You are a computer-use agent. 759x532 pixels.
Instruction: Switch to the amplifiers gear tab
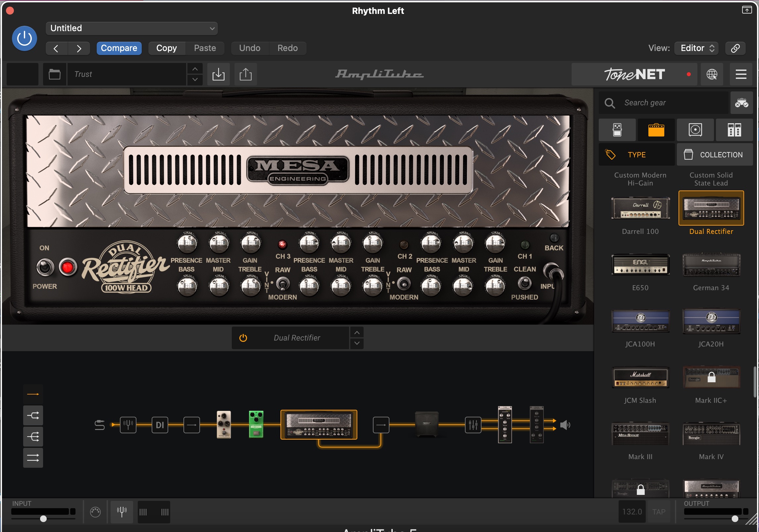(656, 130)
